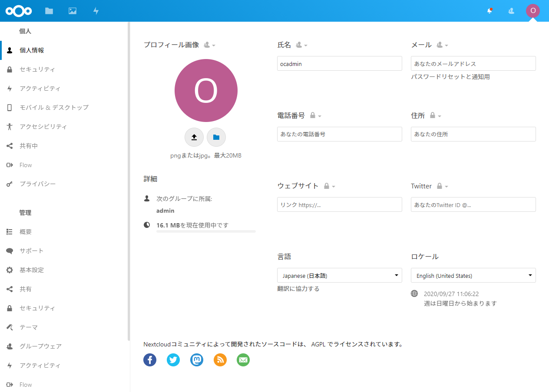Focus the 電話番号 phone field
Viewport: 549px width, 392px height.
340,134
